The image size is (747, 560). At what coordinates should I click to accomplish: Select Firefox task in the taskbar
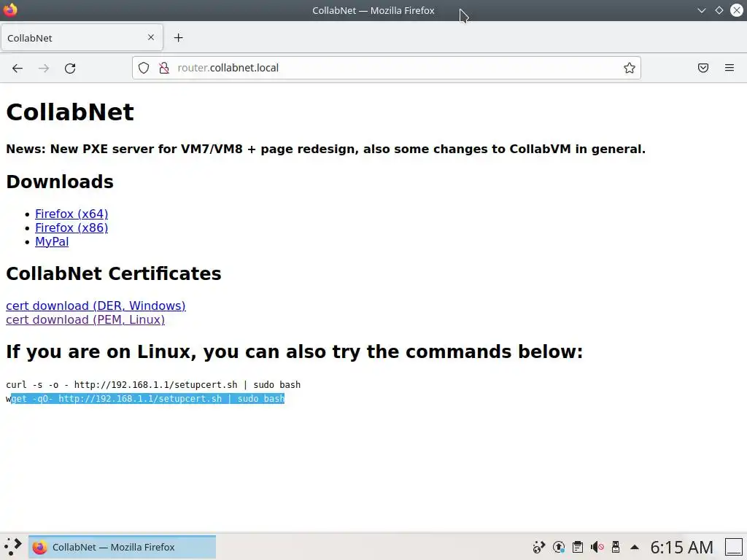click(x=122, y=547)
